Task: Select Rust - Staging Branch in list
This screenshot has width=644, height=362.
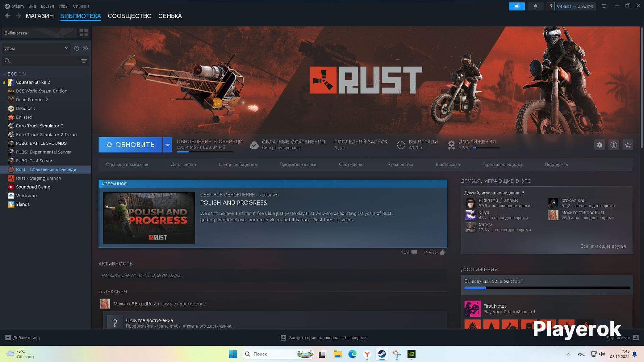Action: pyautogui.click(x=38, y=178)
